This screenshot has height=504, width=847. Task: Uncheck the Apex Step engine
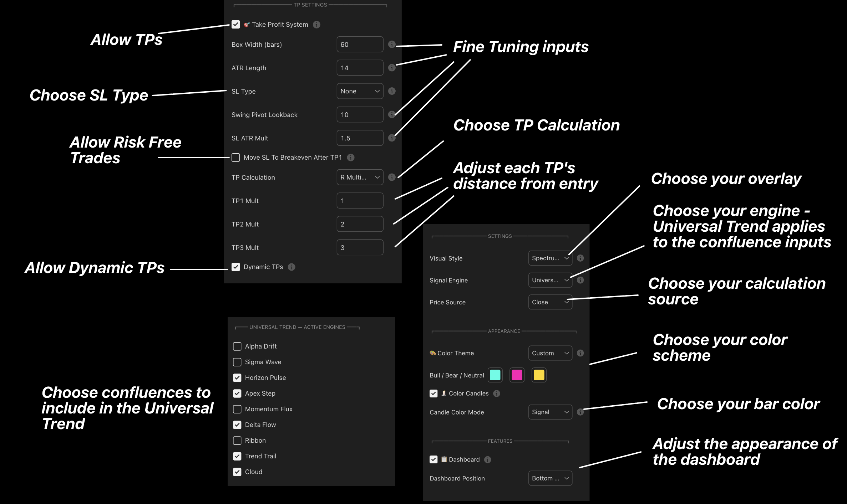[237, 393]
